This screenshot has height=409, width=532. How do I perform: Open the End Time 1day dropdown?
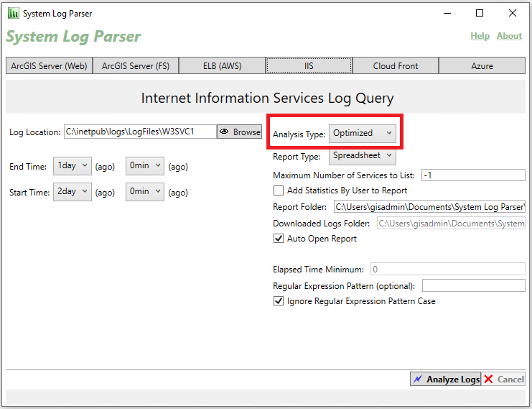point(72,166)
